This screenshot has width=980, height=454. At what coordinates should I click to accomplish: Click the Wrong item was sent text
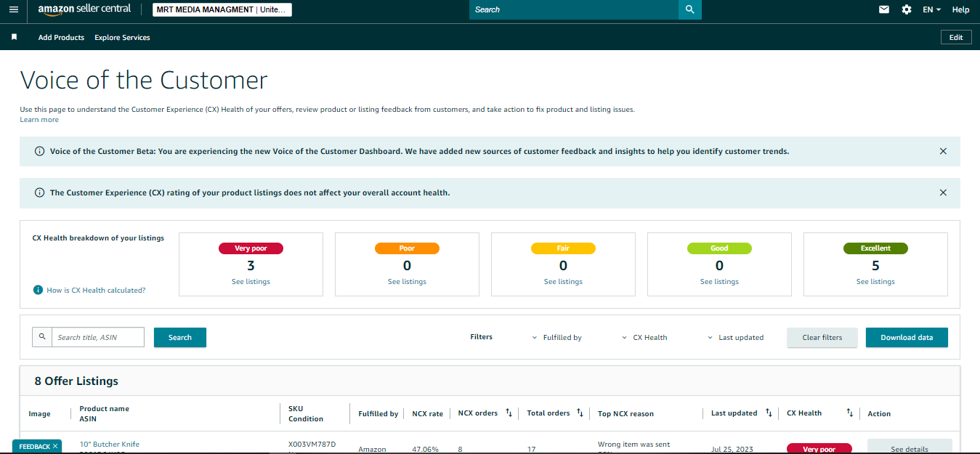coord(634,444)
